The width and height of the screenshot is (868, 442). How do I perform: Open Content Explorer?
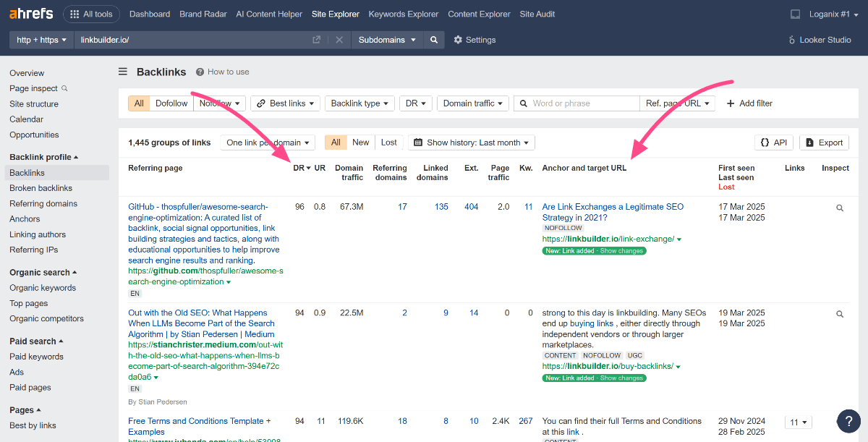click(479, 14)
